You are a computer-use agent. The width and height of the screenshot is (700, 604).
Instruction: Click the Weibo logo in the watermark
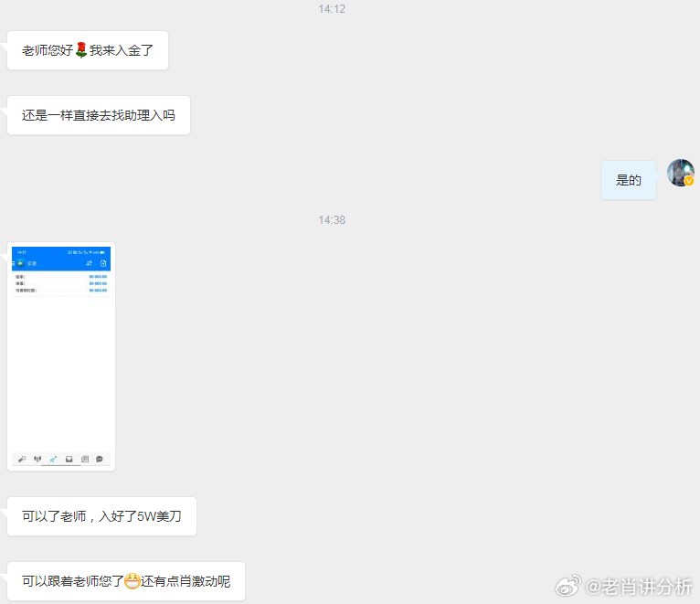click(x=569, y=585)
